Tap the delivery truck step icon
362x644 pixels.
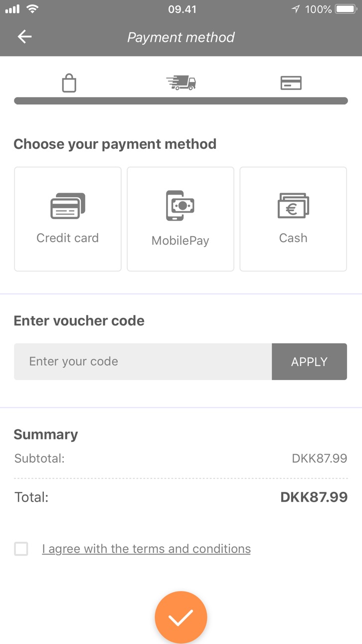181,82
